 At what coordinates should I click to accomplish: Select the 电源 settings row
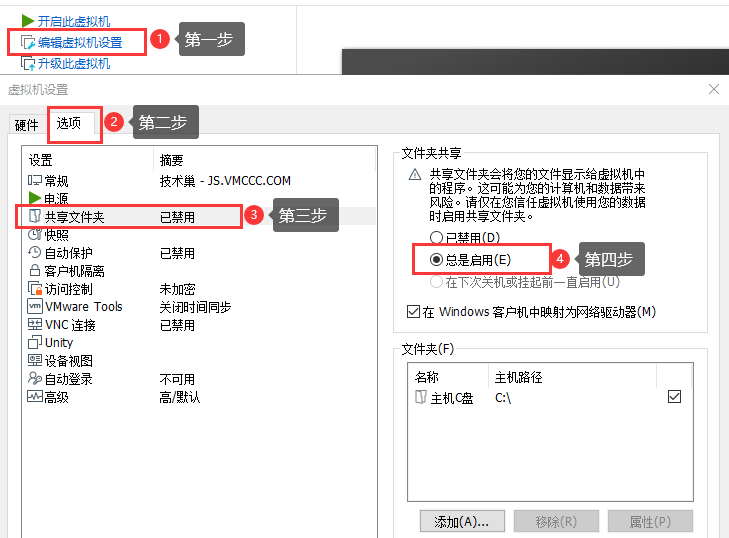(x=199, y=198)
